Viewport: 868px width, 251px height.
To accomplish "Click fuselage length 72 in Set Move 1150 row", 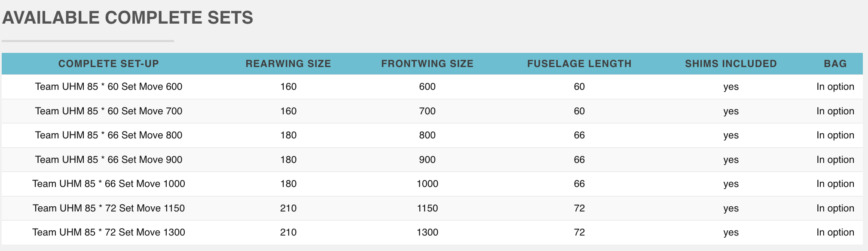I will pyautogui.click(x=579, y=208).
